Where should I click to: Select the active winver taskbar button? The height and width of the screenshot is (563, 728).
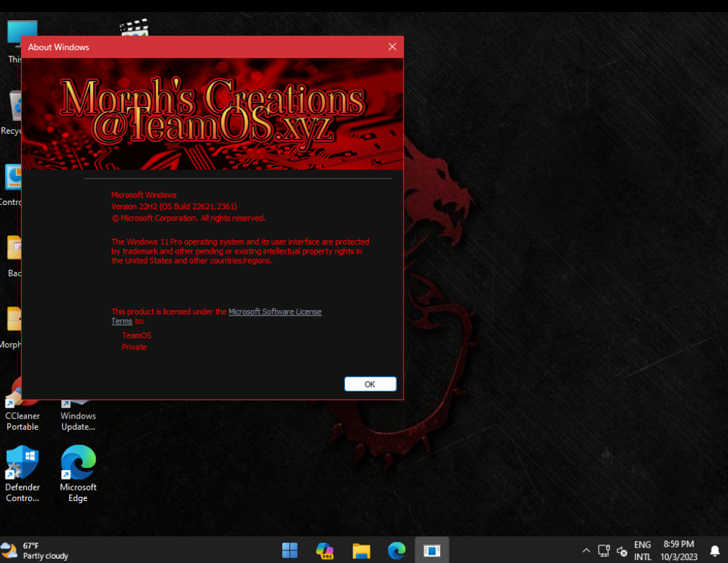click(432, 550)
